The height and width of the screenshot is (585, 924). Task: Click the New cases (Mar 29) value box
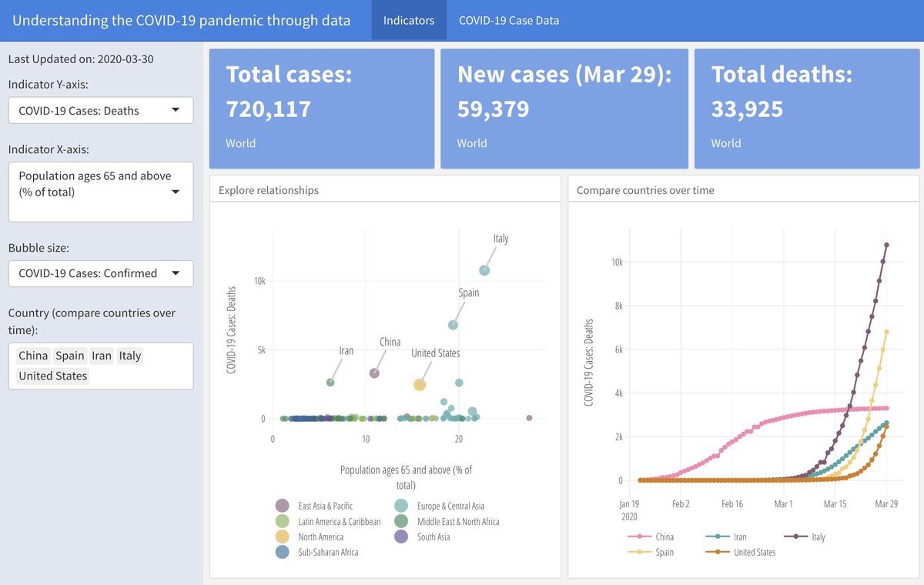[564, 109]
